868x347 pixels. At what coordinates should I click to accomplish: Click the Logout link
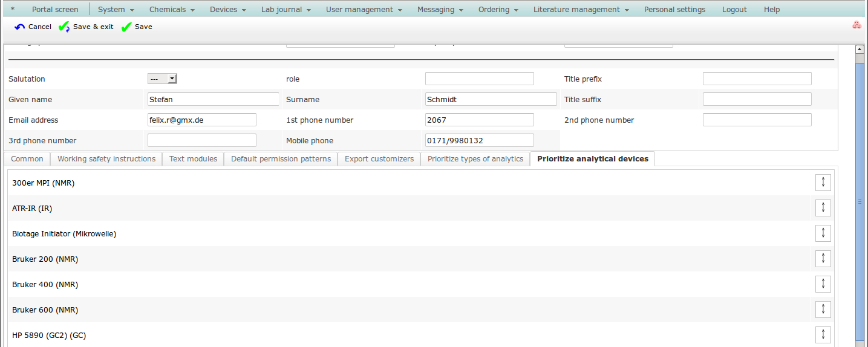pos(734,10)
